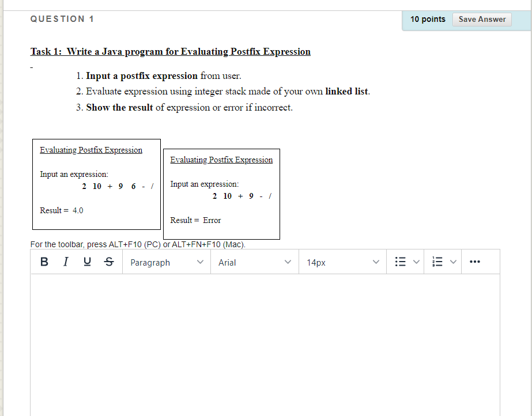
Task: Click the QUESTION 1 heading
Action: click(x=62, y=18)
